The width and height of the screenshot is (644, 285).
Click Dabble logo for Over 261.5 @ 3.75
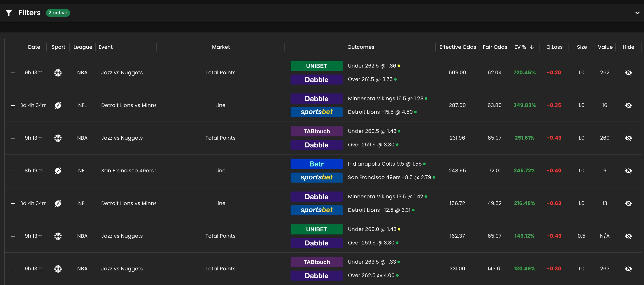point(316,80)
